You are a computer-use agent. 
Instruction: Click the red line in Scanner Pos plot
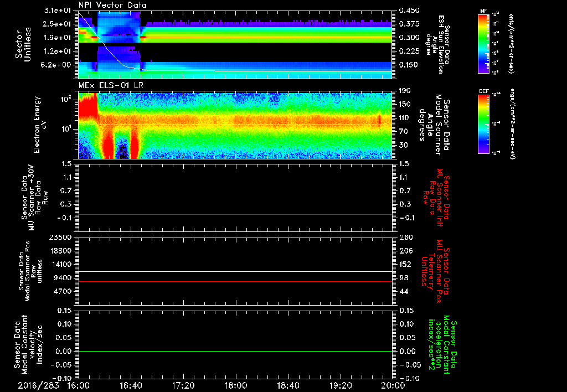click(x=235, y=281)
